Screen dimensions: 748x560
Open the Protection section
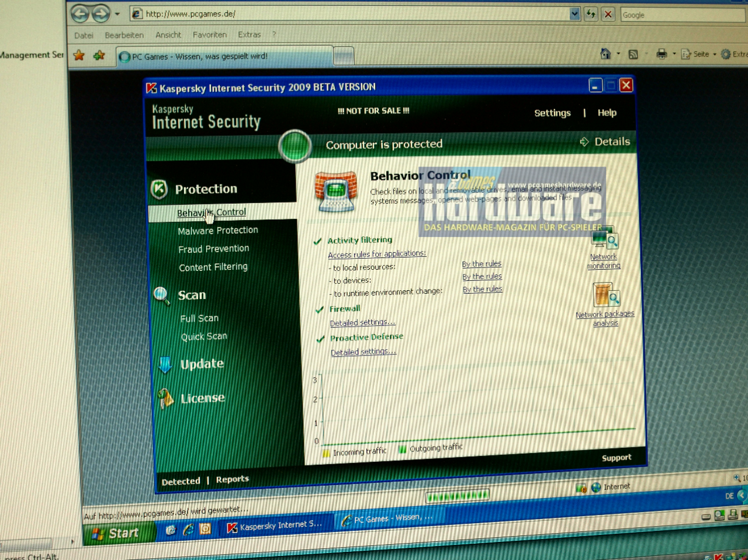coord(206,189)
